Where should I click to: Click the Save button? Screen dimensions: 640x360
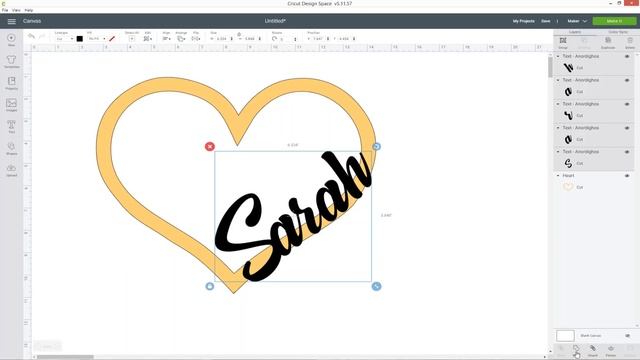pyautogui.click(x=546, y=21)
